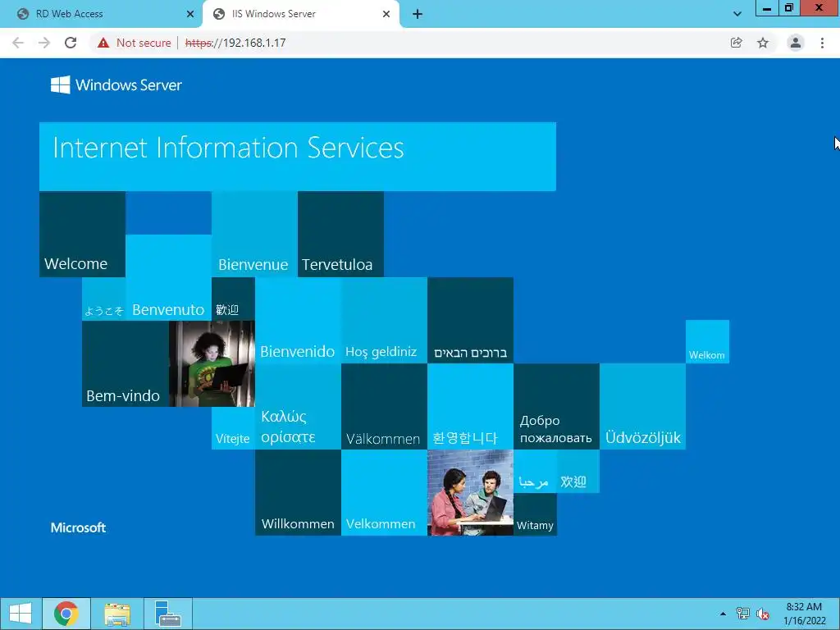Open the Windows Start menu
Screen dimensions: 840x630
(21, 614)
